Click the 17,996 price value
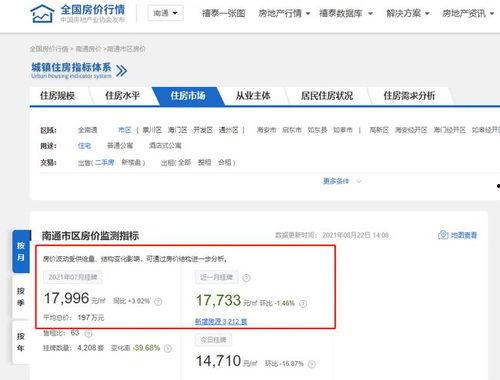 tap(67, 298)
